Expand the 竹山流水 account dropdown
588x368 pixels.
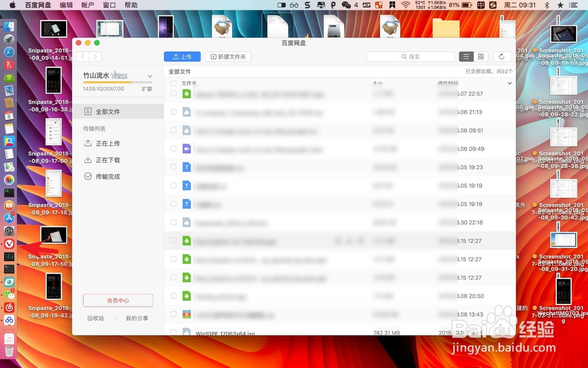click(150, 76)
